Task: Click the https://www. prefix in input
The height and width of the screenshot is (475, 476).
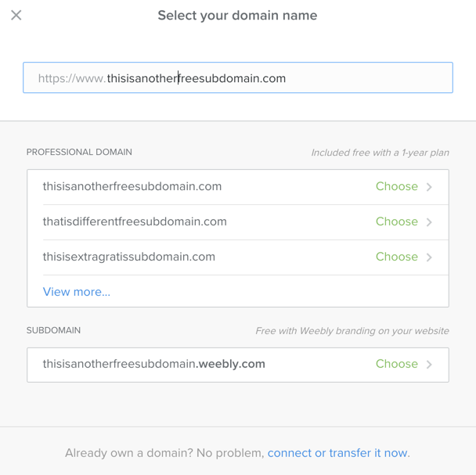Action: point(71,78)
